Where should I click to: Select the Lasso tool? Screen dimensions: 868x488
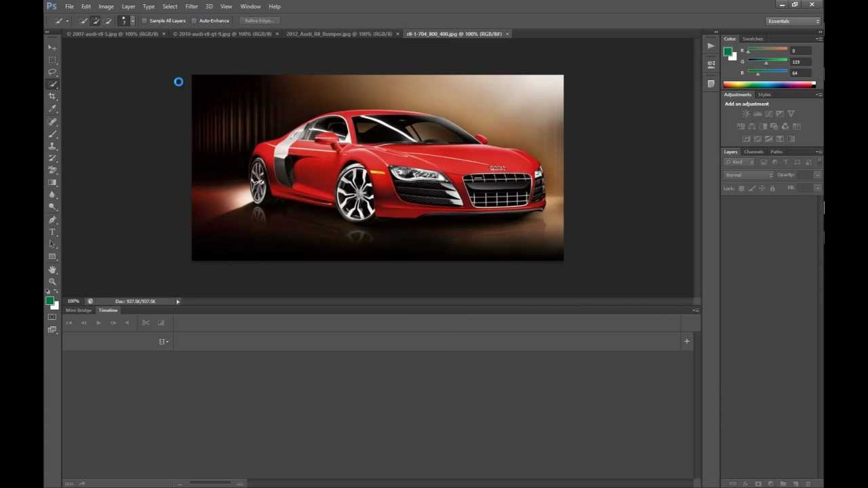point(52,72)
